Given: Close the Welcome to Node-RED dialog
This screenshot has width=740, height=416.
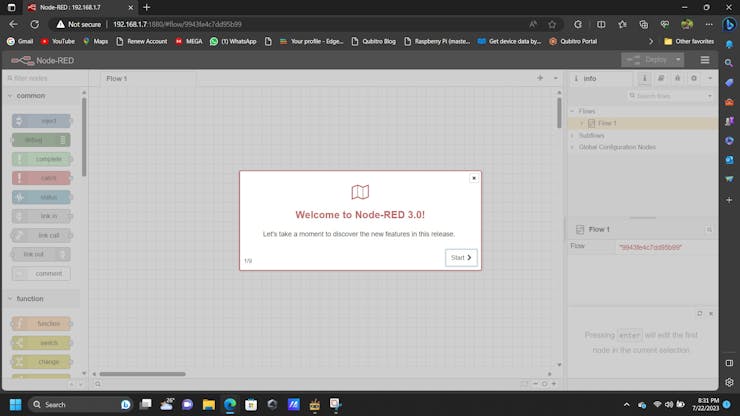Looking at the screenshot, I should 474,178.
